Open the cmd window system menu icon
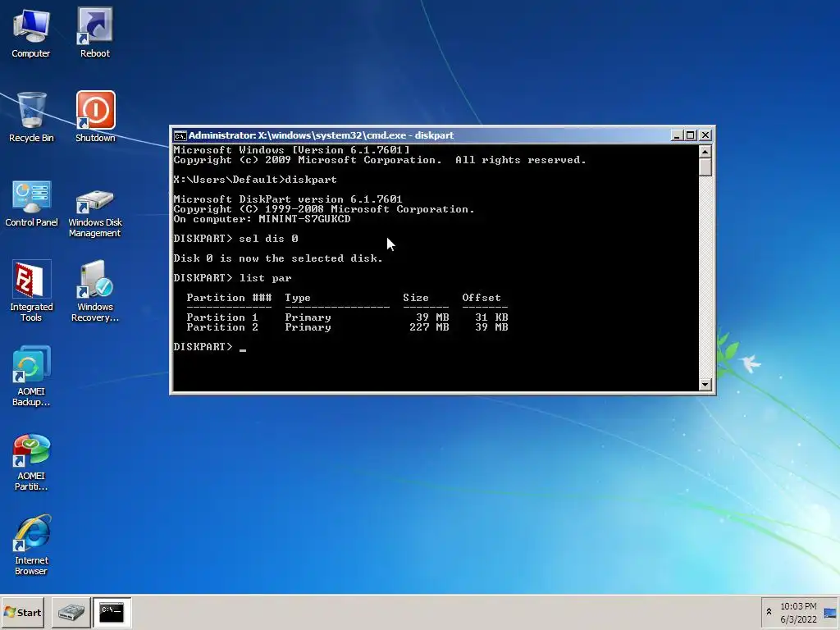840x630 pixels. click(x=180, y=135)
